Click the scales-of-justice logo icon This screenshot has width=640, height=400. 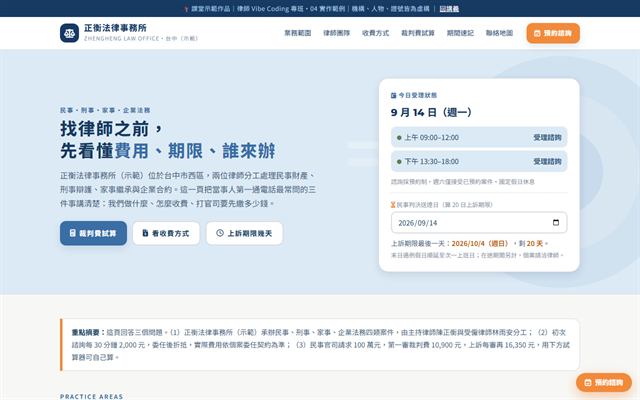[x=69, y=33]
